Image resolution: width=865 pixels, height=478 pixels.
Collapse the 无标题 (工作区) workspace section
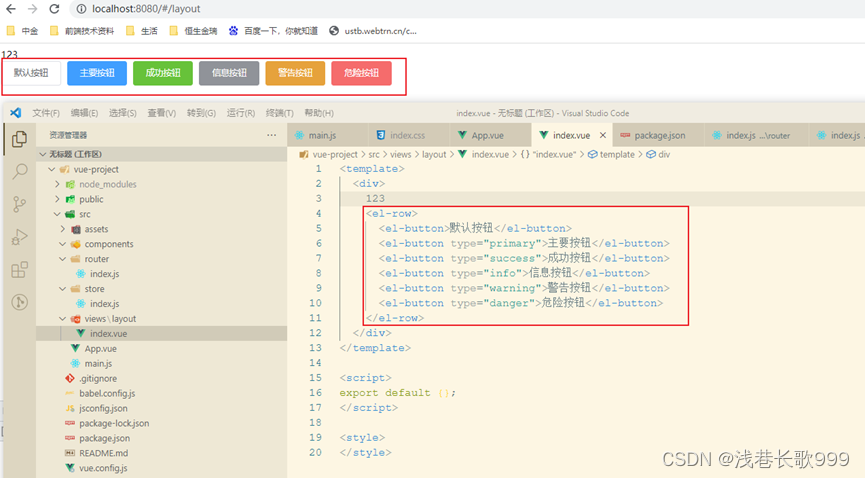(x=161, y=154)
